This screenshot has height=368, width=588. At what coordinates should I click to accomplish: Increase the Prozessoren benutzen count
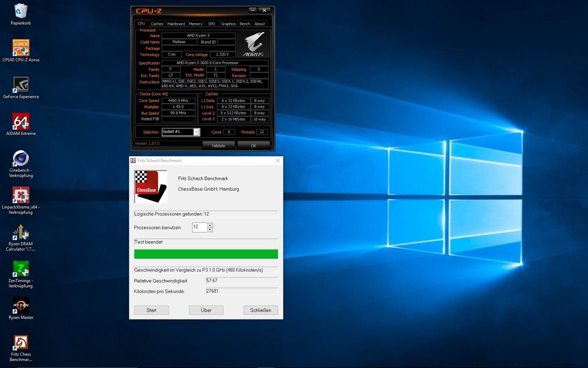(x=210, y=225)
